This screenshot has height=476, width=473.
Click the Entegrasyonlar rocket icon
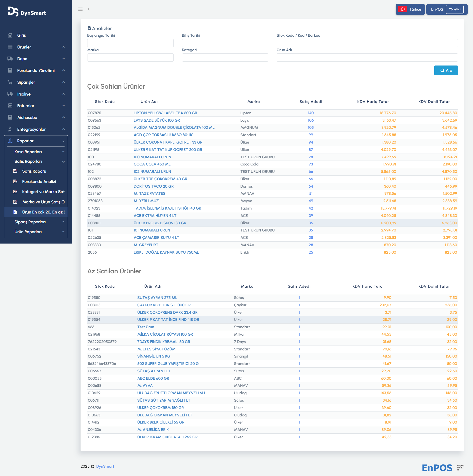point(10,129)
